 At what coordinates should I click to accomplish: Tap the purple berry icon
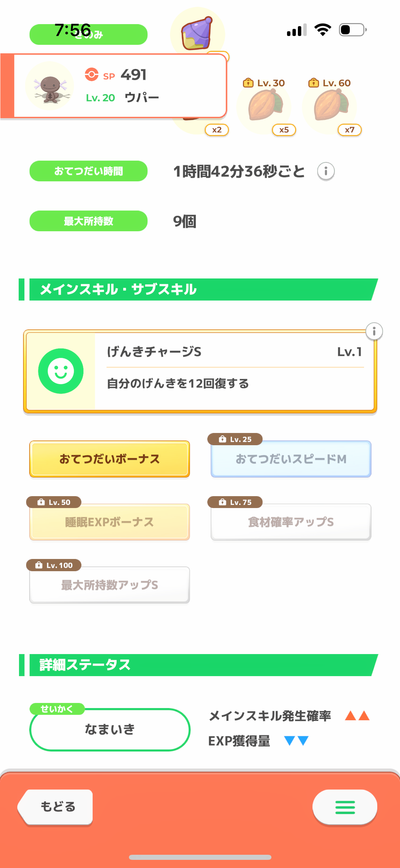197,33
